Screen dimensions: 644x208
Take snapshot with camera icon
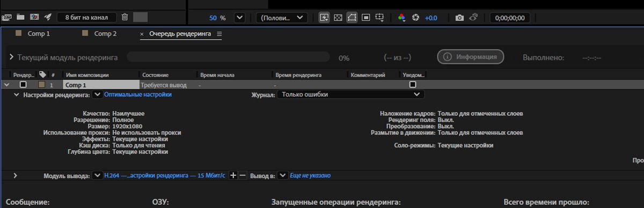click(459, 18)
